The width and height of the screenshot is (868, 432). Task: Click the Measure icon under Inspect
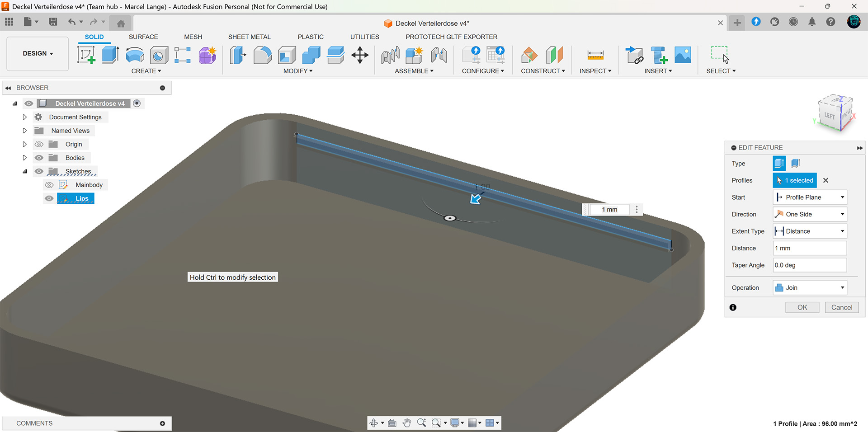(x=595, y=55)
